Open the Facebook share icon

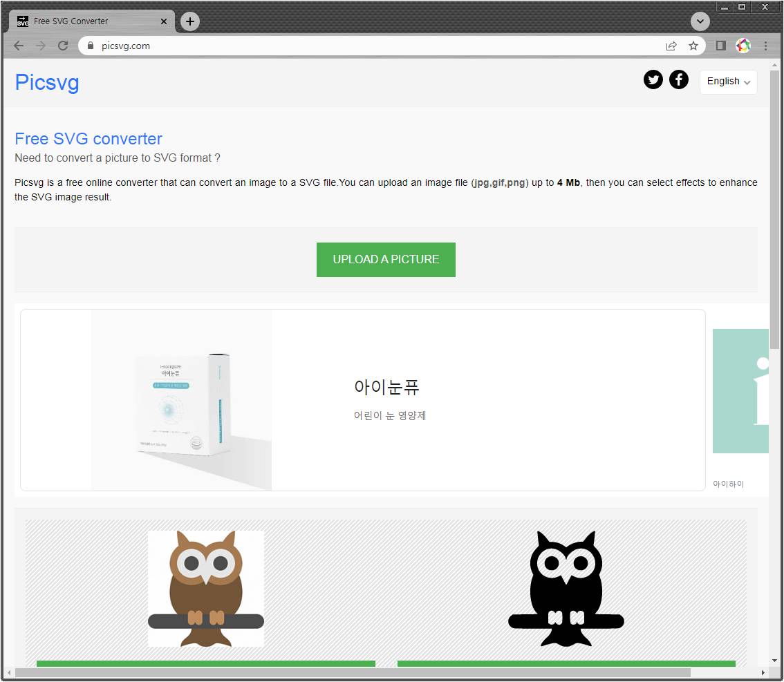pos(679,80)
